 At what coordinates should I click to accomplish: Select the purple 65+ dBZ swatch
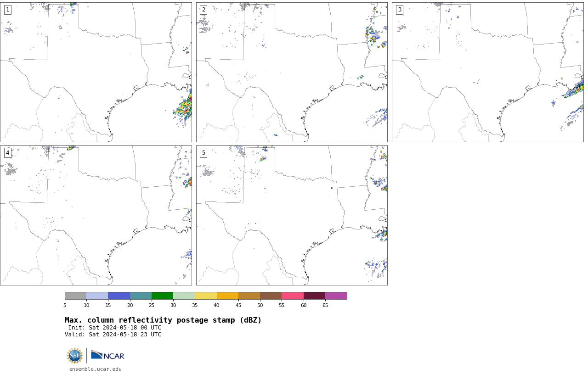(x=336, y=296)
